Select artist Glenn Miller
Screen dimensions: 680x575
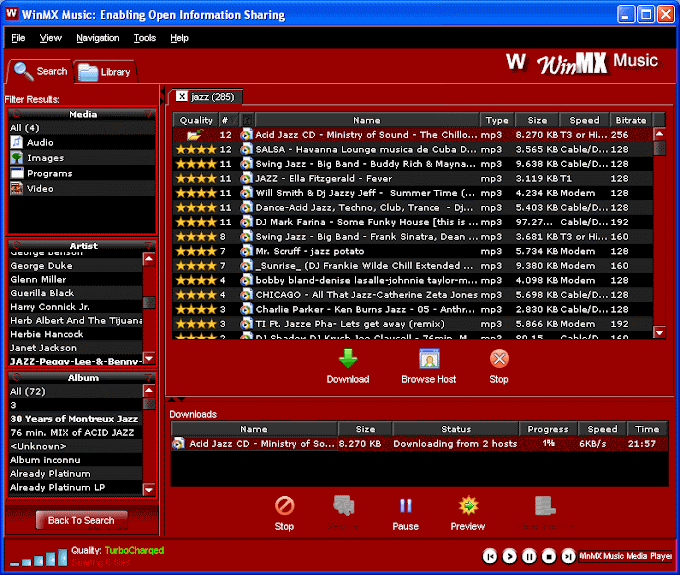tap(75, 280)
